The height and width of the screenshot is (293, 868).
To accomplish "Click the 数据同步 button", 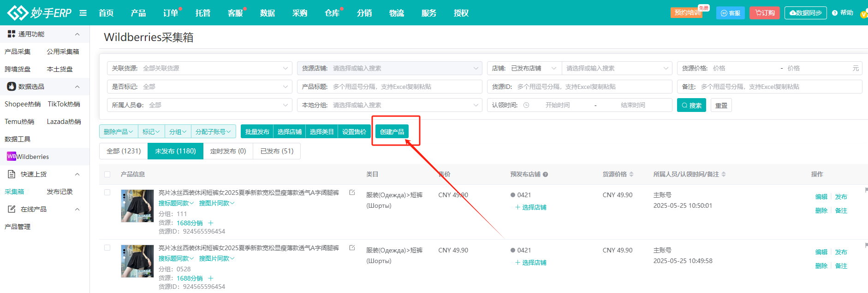I will pos(805,13).
